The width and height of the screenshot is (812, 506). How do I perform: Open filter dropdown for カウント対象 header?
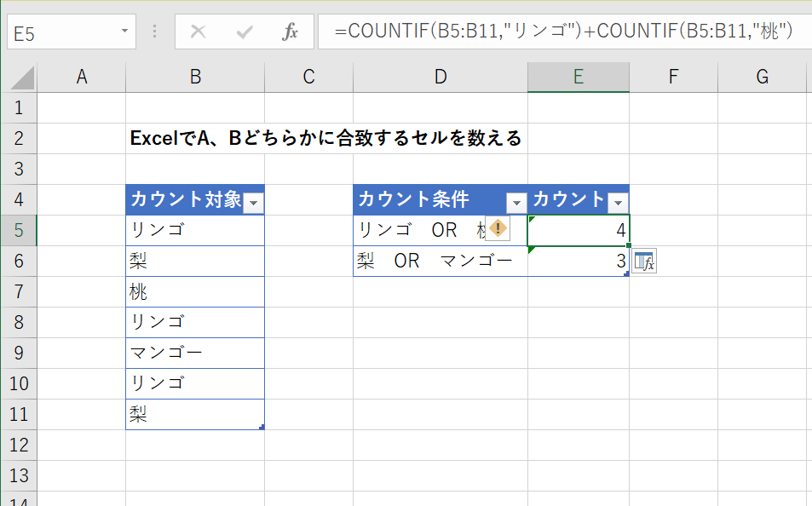(x=254, y=203)
